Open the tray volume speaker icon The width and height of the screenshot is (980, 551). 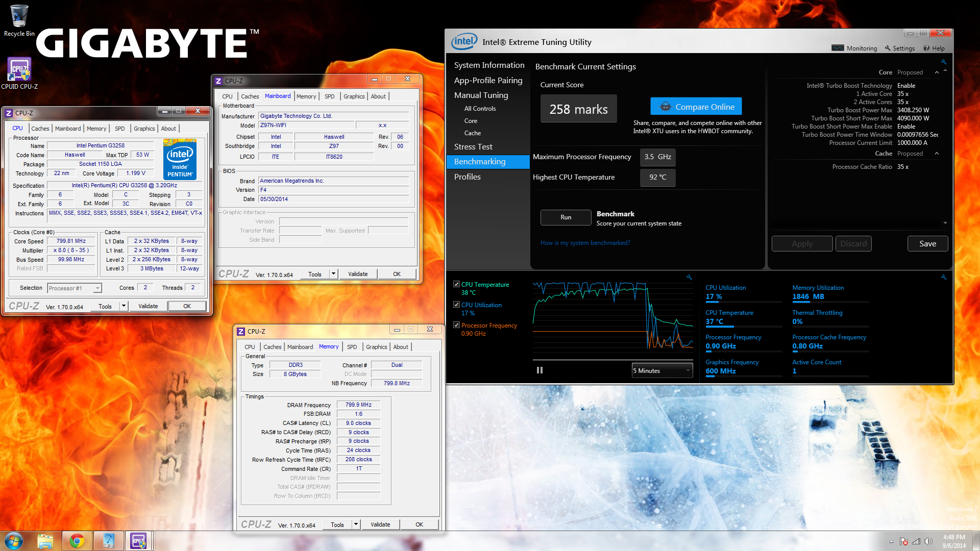click(x=928, y=541)
